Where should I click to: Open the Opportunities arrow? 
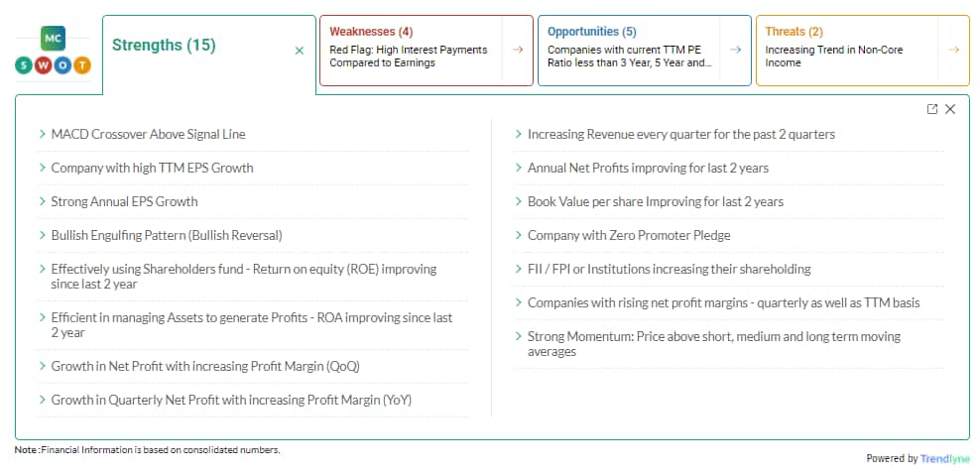pyautogui.click(x=735, y=50)
